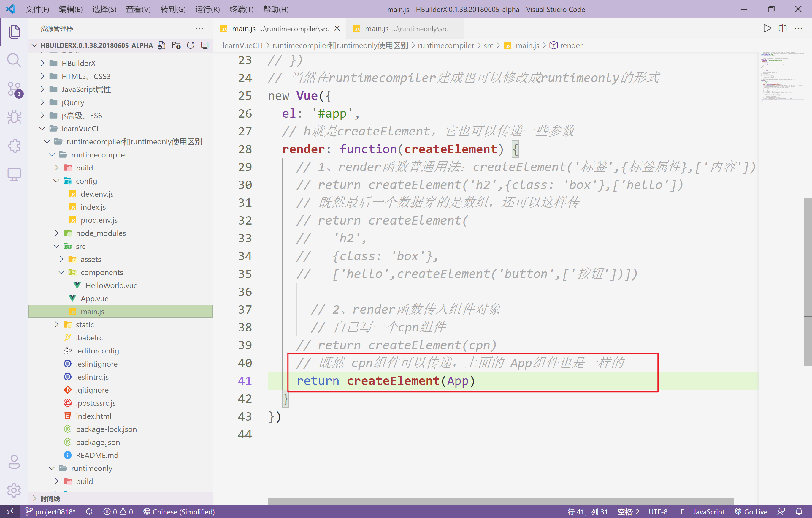Expand the HBuilderX folder
This screenshot has width=812, height=518.
[78, 63]
